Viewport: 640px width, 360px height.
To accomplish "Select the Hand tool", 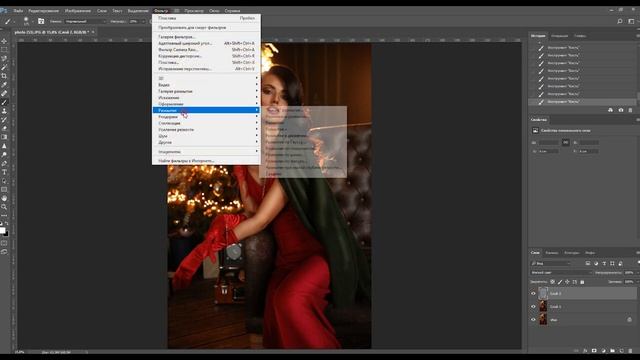I will 4,198.
